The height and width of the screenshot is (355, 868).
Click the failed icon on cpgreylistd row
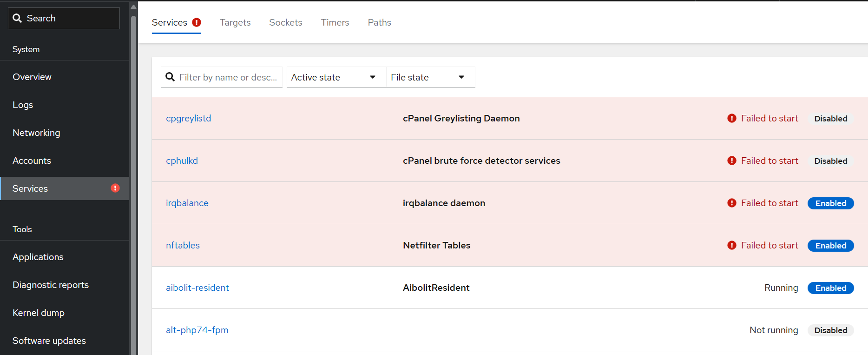(x=732, y=119)
